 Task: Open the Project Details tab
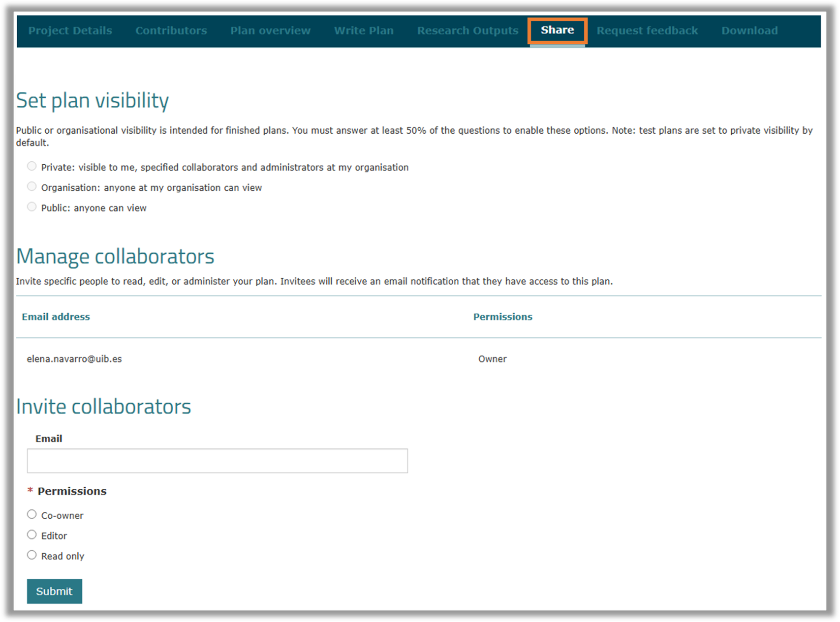tap(70, 30)
